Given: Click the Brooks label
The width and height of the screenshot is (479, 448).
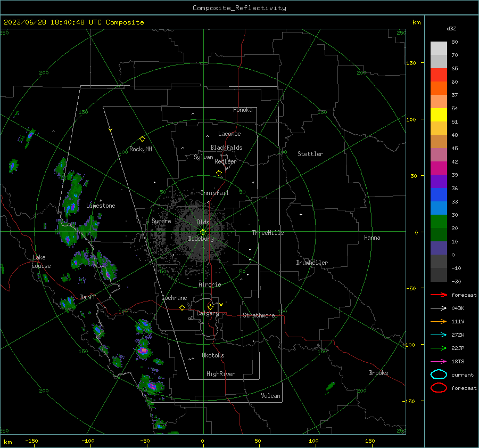Looking at the screenshot, I should pos(378,373).
